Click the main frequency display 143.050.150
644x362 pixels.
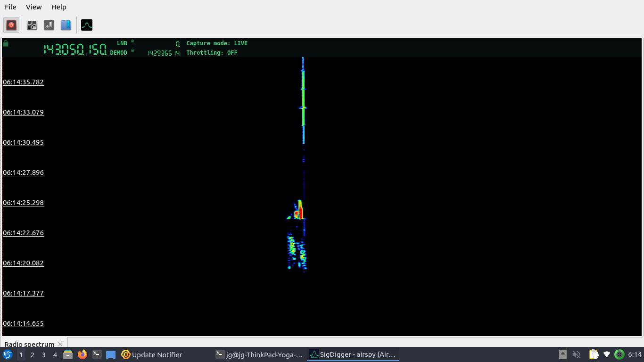75,49
